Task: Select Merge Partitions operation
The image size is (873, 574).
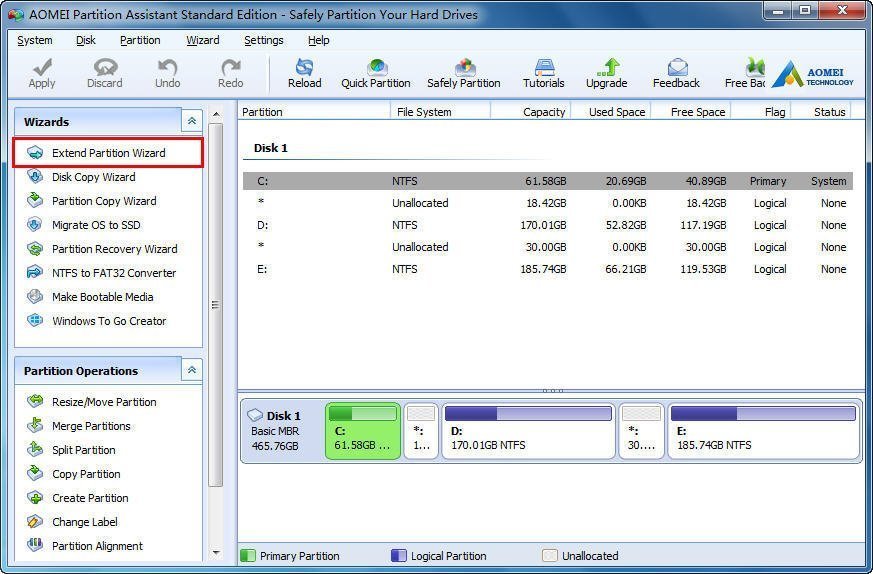Action: tap(91, 426)
